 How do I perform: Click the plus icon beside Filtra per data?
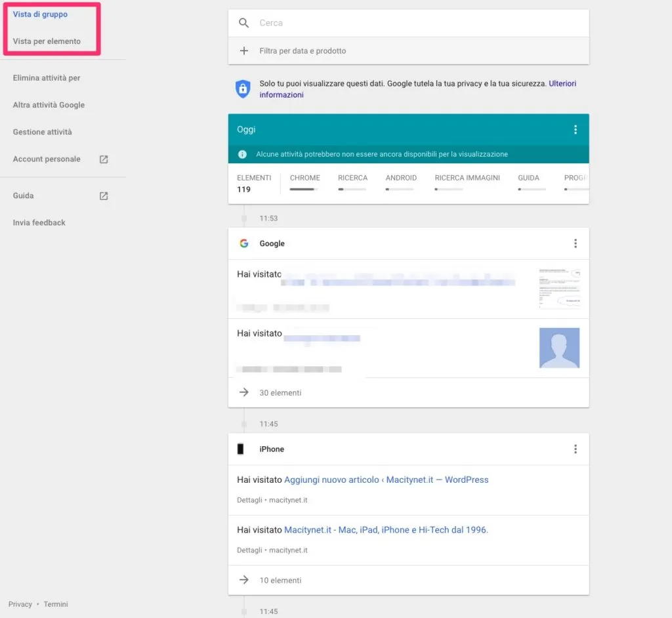243,51
